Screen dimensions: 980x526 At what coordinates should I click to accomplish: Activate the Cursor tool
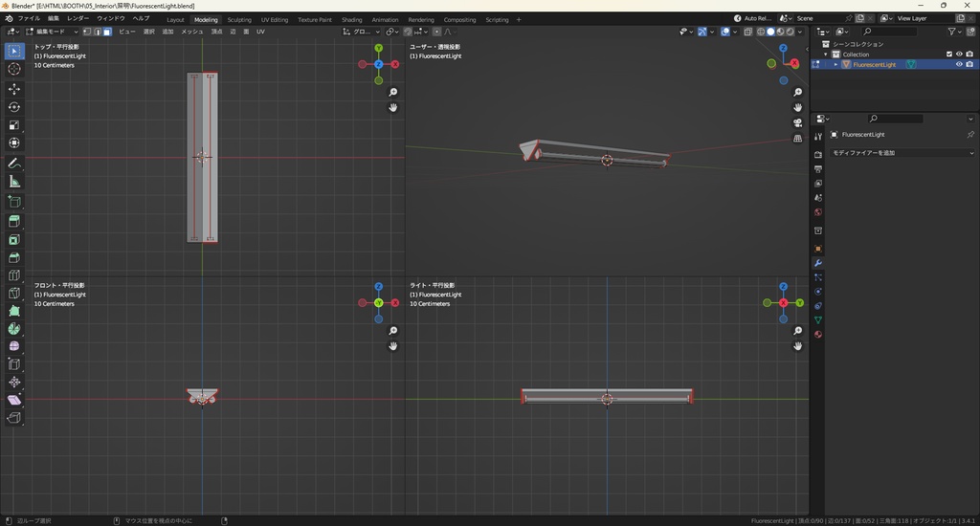tap(14, 69)
